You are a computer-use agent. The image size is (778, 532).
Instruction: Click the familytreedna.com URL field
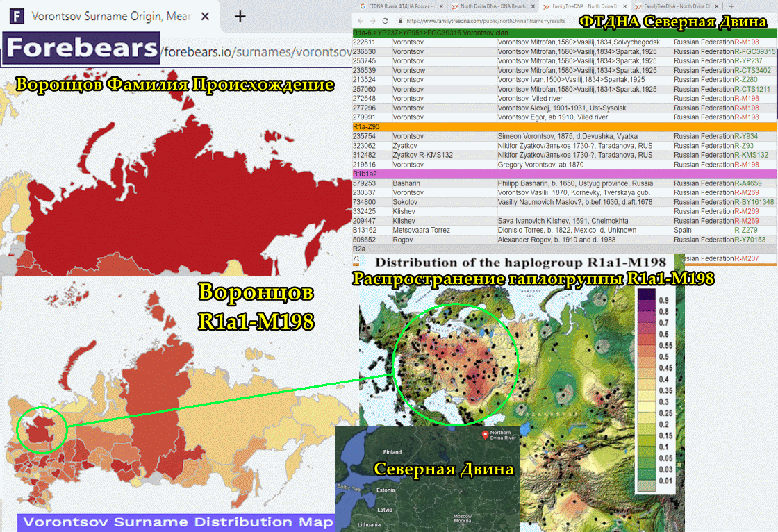tap(486, 21)
